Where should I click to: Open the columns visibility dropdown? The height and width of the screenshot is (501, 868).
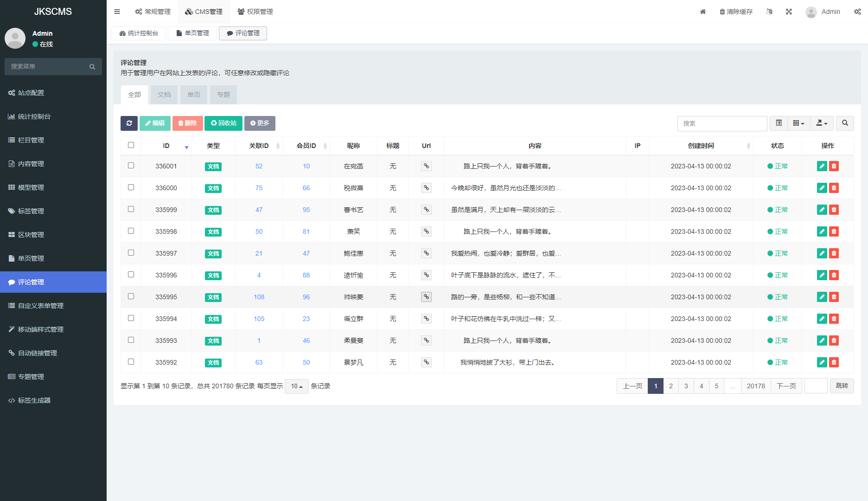click(798, 123)
